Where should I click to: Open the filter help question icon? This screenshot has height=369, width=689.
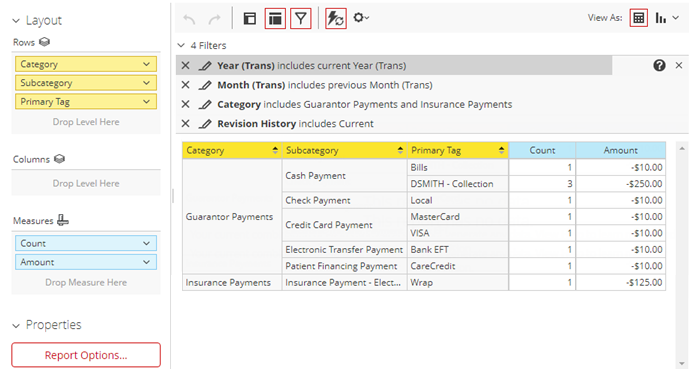(659, 65)
